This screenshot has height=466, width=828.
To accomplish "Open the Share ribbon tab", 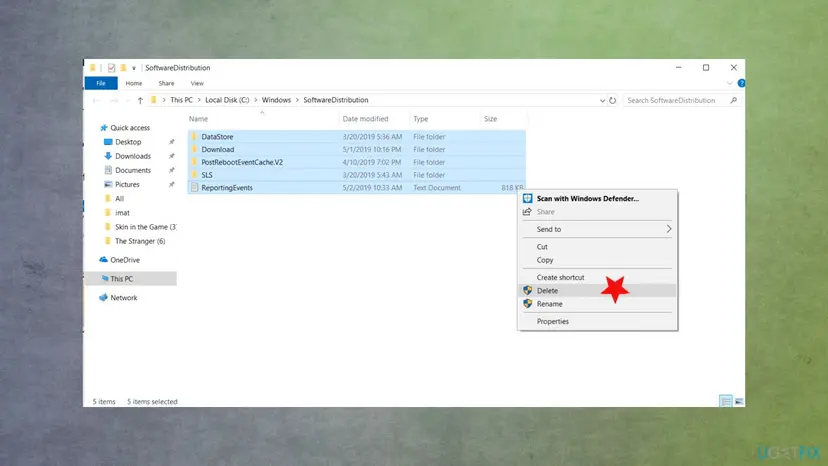I will [166, 83].
